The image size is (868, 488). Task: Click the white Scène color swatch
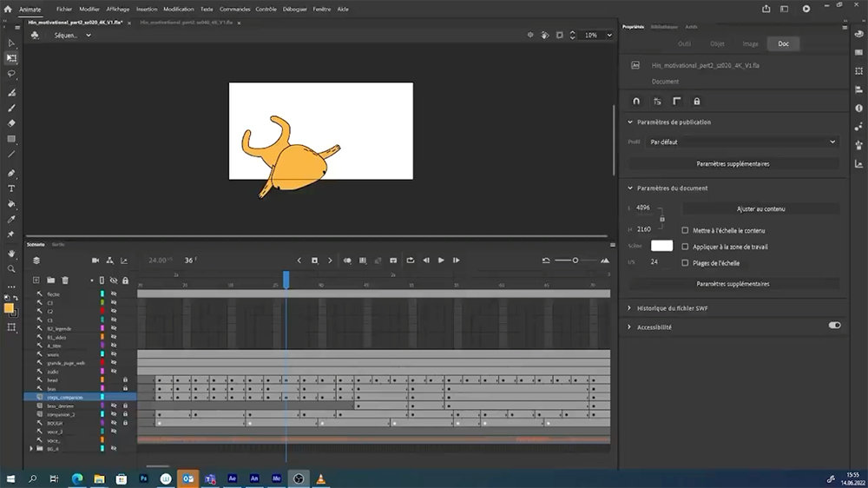[x=662, y=247]
